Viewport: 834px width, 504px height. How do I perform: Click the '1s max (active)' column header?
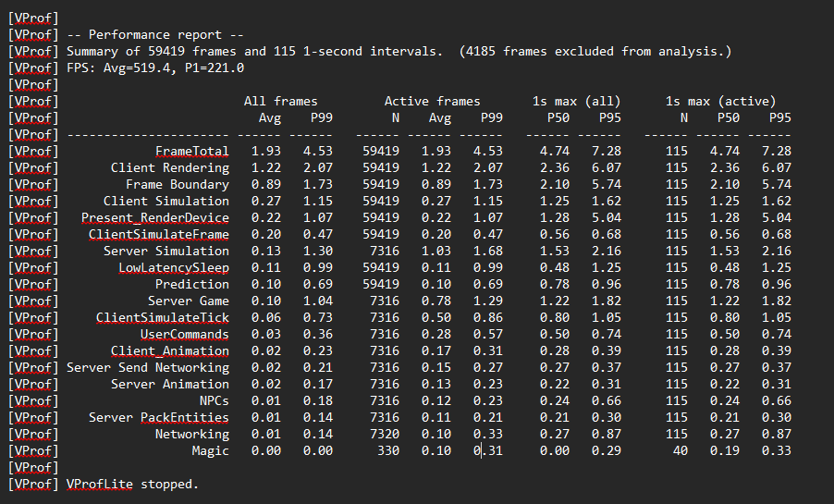[x=720, y=101]
